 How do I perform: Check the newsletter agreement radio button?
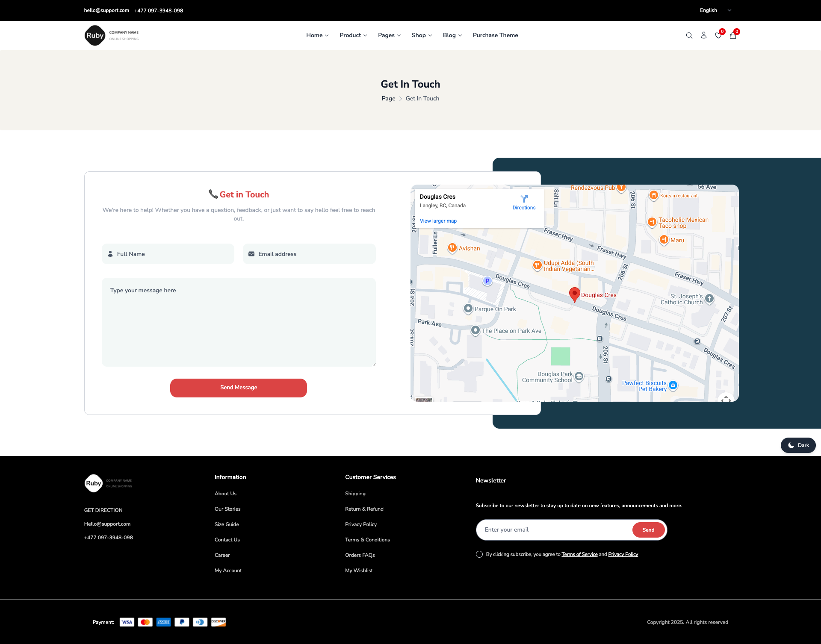[479, 554]
